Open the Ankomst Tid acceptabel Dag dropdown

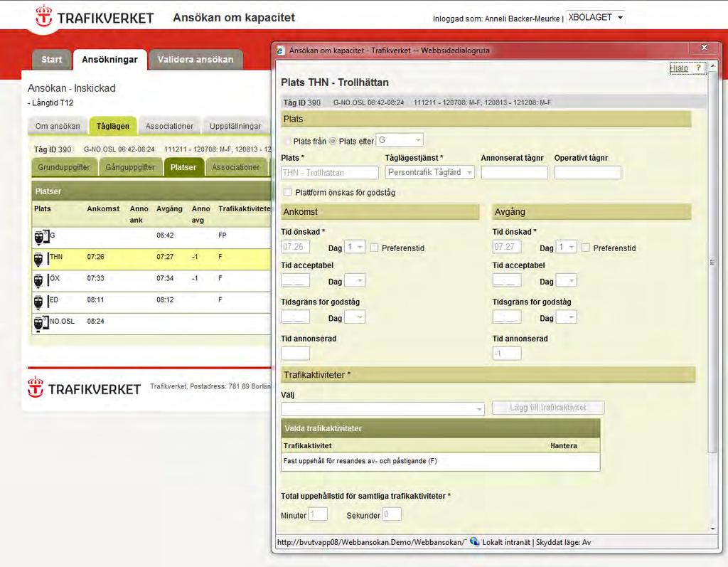coord(355,281)
